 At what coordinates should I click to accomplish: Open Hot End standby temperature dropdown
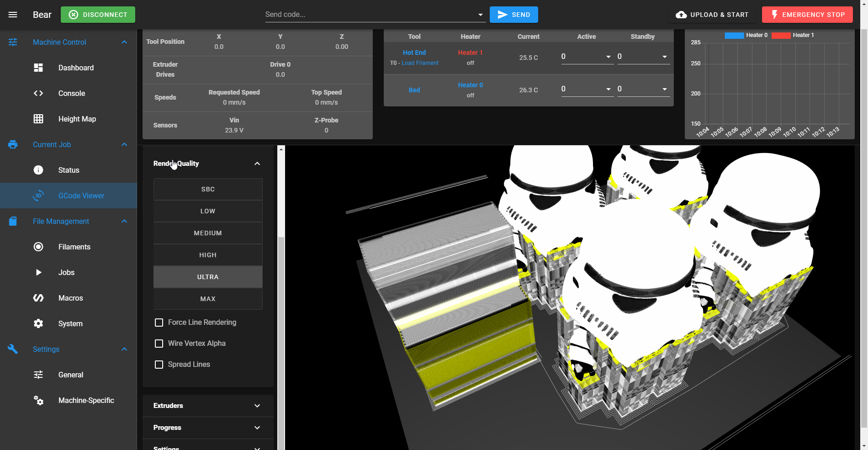[x=665, y=57]
